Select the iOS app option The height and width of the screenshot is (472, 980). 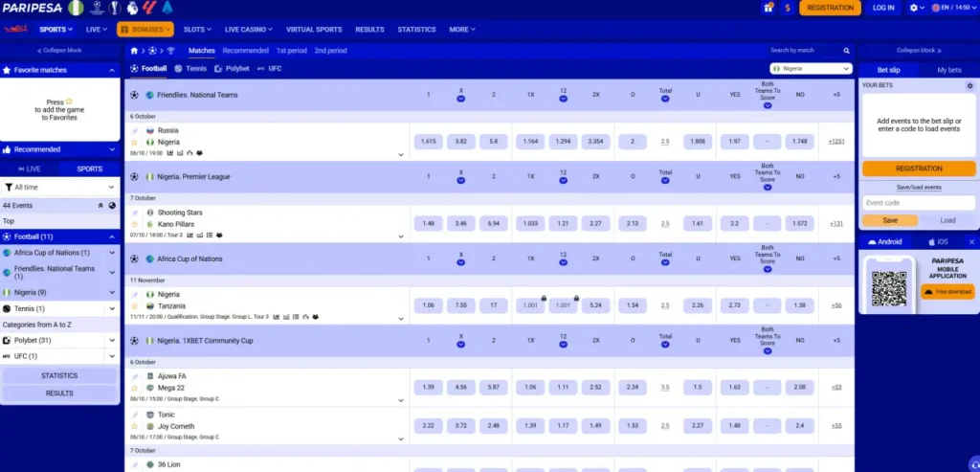938,242
